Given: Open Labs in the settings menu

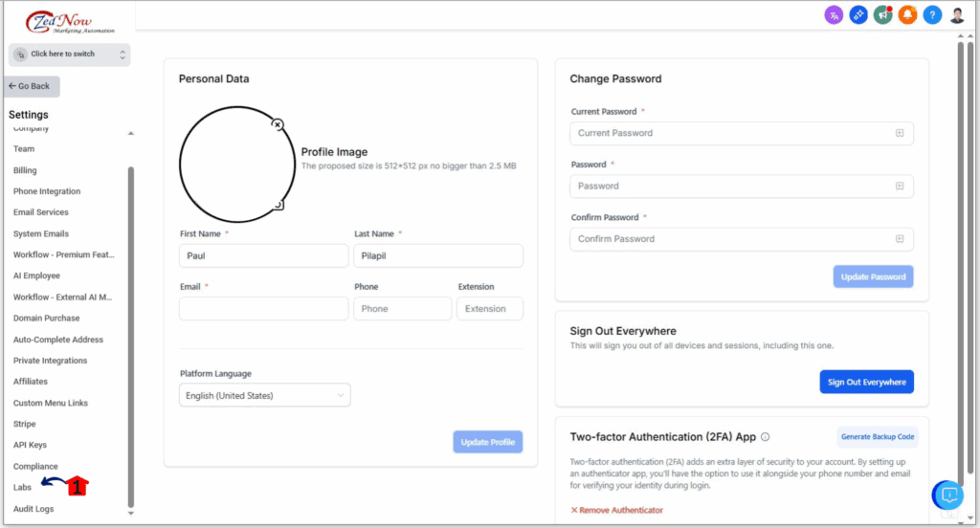Looking at the screenshot, I should [23, 488].
